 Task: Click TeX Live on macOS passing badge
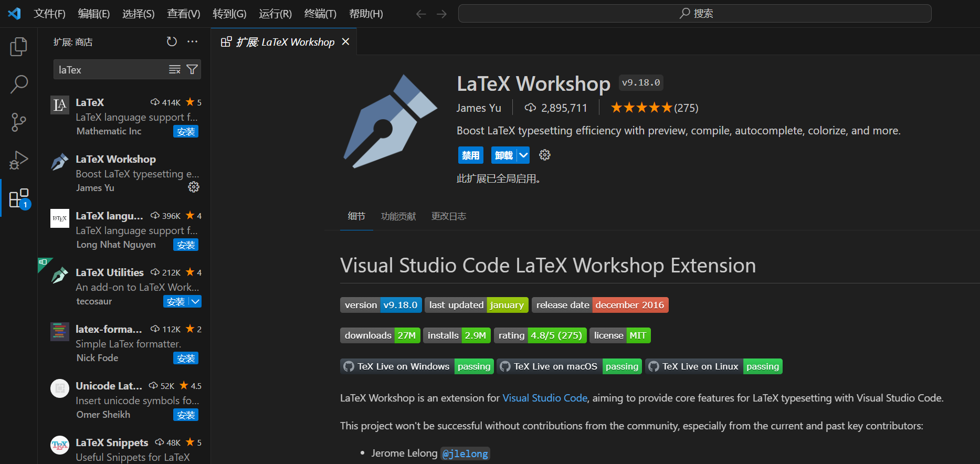[x=570, y=366]
